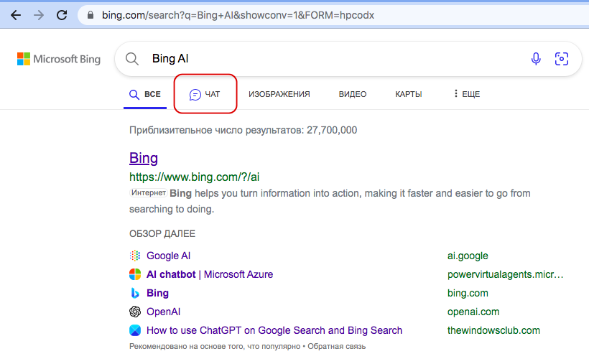Open the Google AI link

coord(168,256)
